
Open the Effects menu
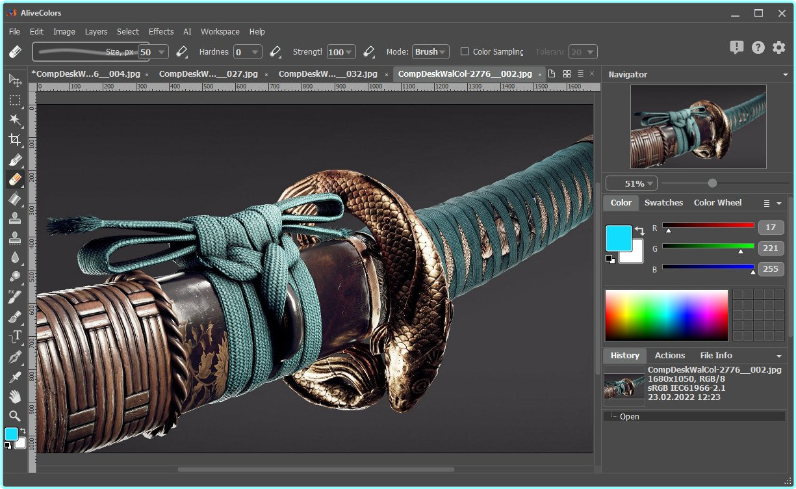point(161,32)
